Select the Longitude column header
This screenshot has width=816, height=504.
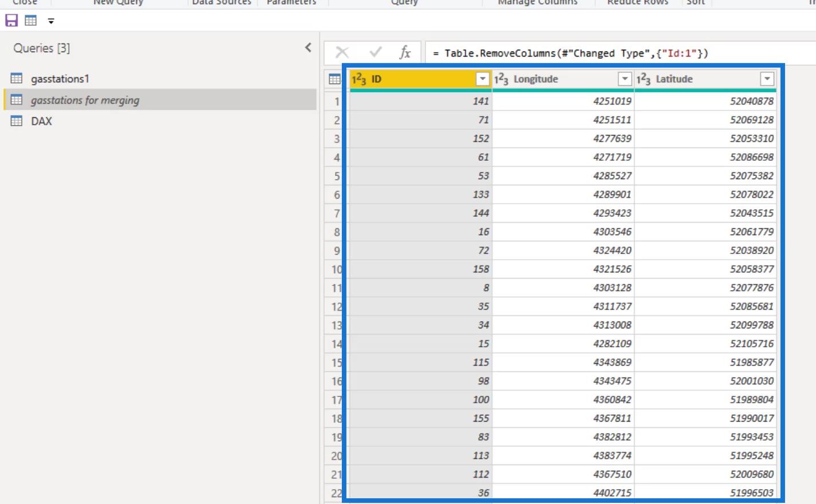click(563, 79)
